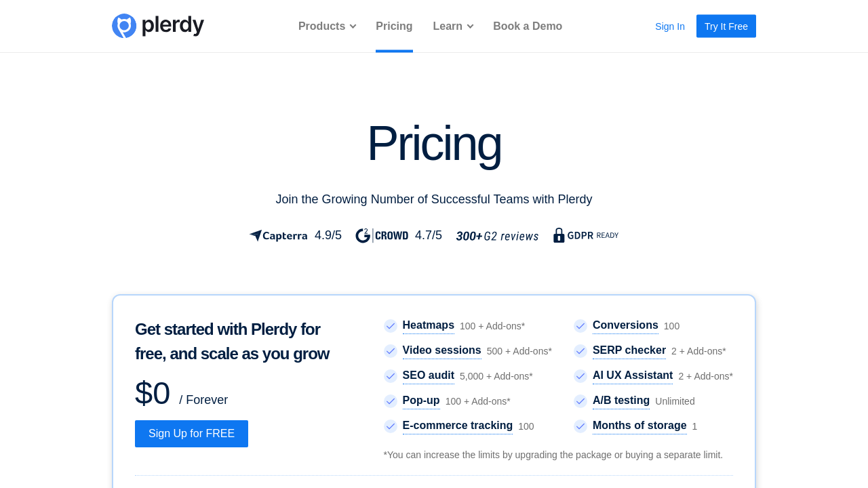Viewport: 868px width, 488px height.
Task: Click the 300+ G2 reviews badge
Action: click(x=497, y=236)
